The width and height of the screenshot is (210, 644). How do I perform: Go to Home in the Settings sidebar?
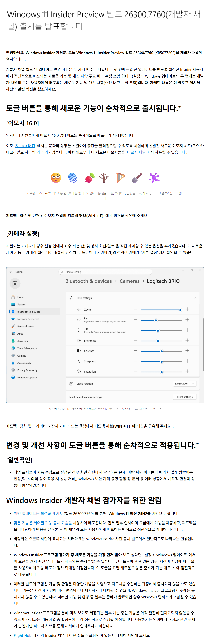click(x=35, y=297)
